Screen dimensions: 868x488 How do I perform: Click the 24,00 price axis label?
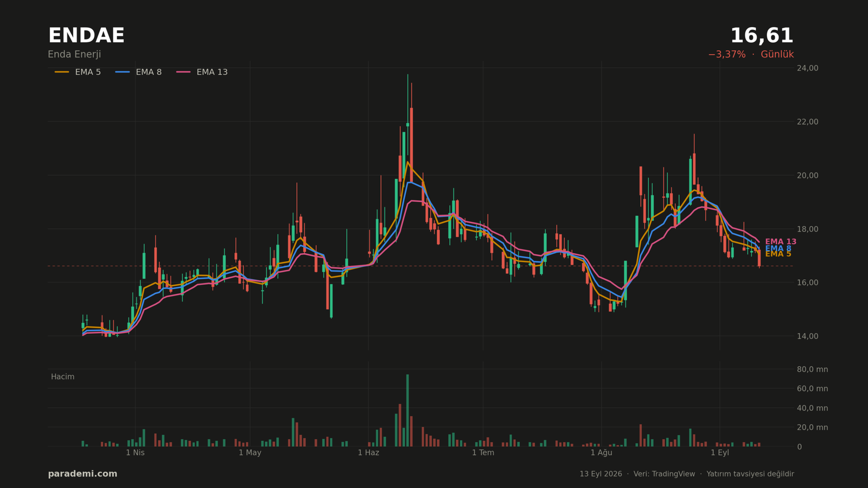(807, 68)
